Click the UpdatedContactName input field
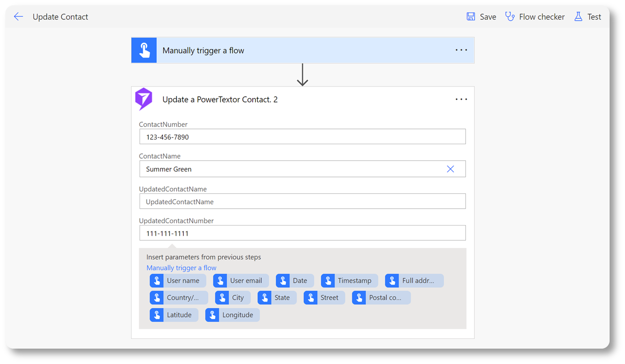 (302, 201)
